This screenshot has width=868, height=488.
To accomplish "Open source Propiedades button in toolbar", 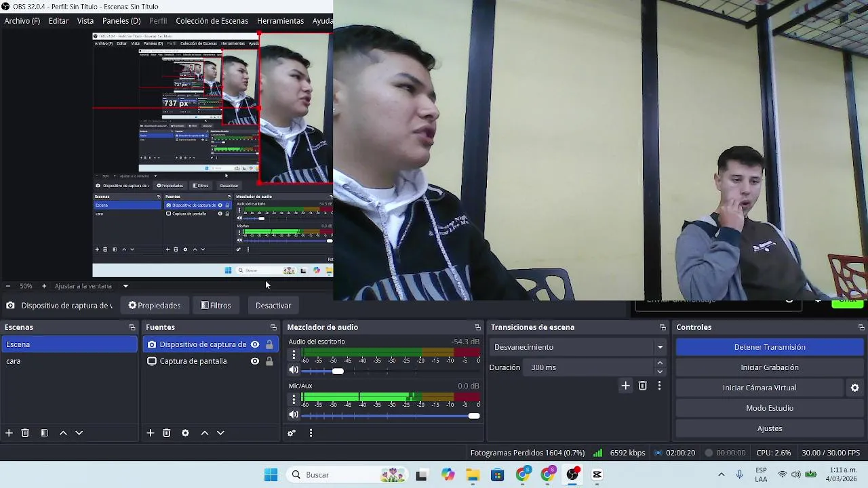I will tap(155, 306).
